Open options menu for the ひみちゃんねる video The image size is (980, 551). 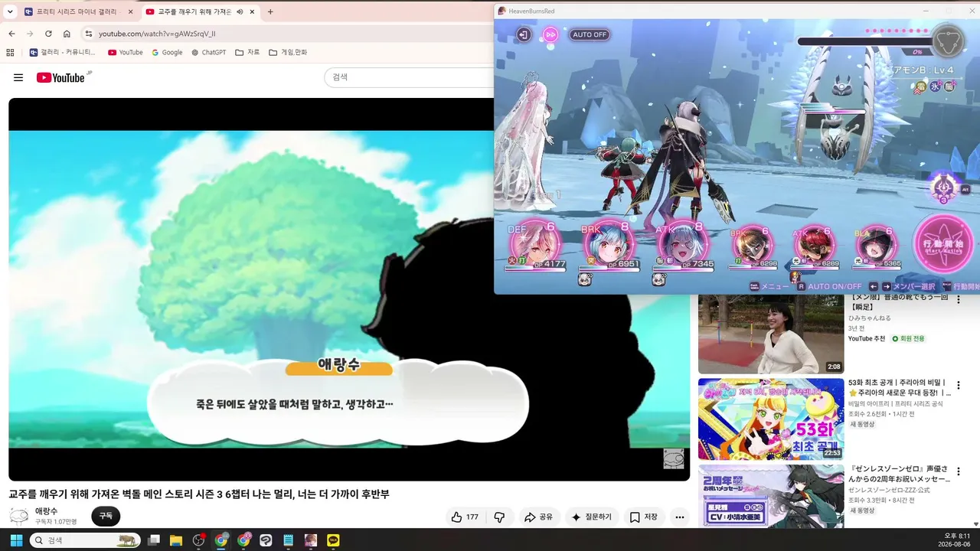(958, 301)
